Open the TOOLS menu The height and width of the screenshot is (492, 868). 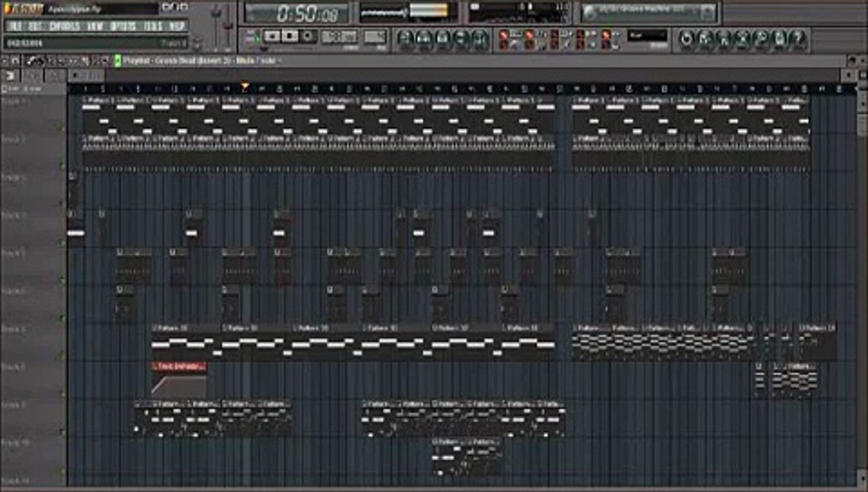tap(154, 27)
